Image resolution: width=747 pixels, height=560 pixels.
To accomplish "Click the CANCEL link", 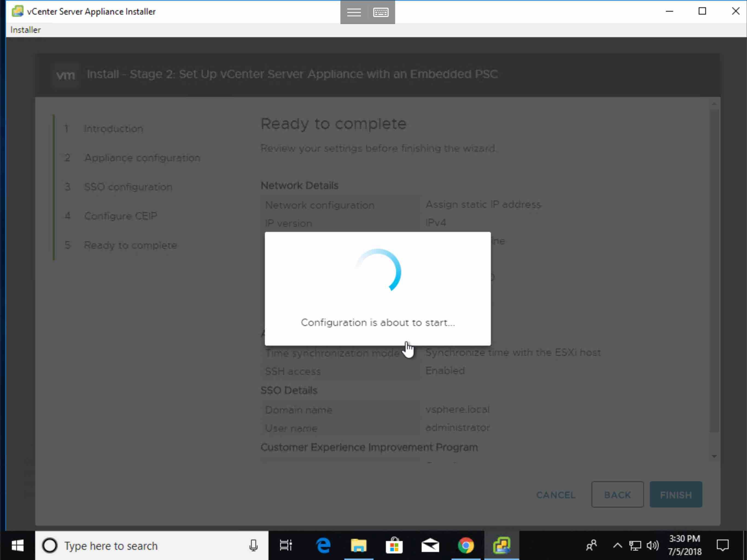I will click(556, 495).
